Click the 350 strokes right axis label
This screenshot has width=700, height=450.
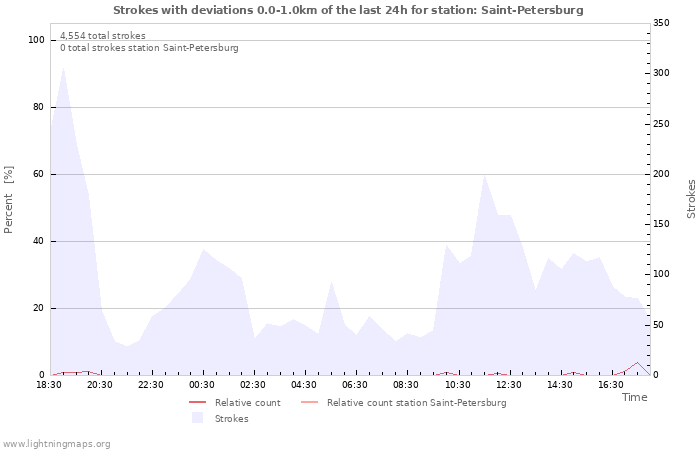point(662,23)
